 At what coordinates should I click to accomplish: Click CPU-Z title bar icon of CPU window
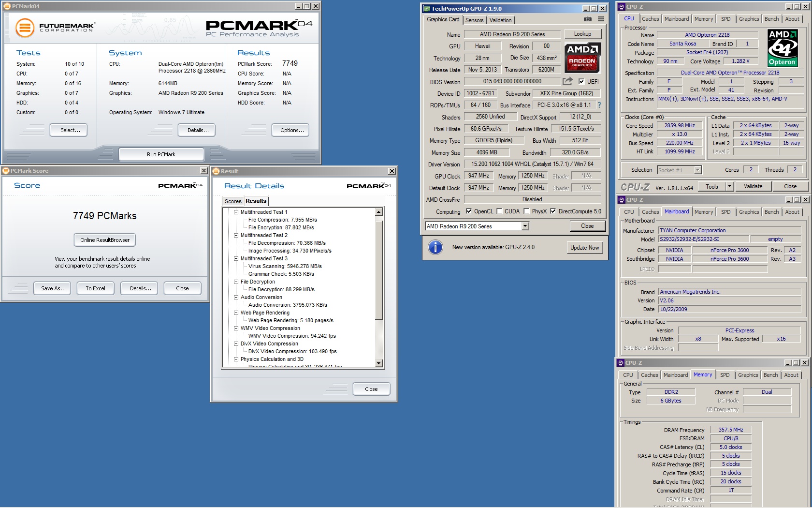(x=622, y=7)
